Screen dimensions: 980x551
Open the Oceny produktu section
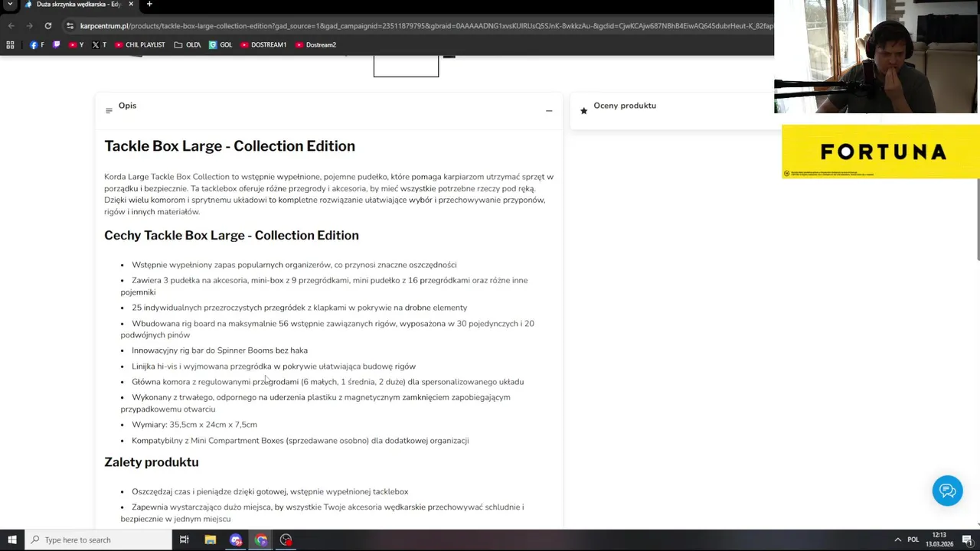tap(625, 106)
